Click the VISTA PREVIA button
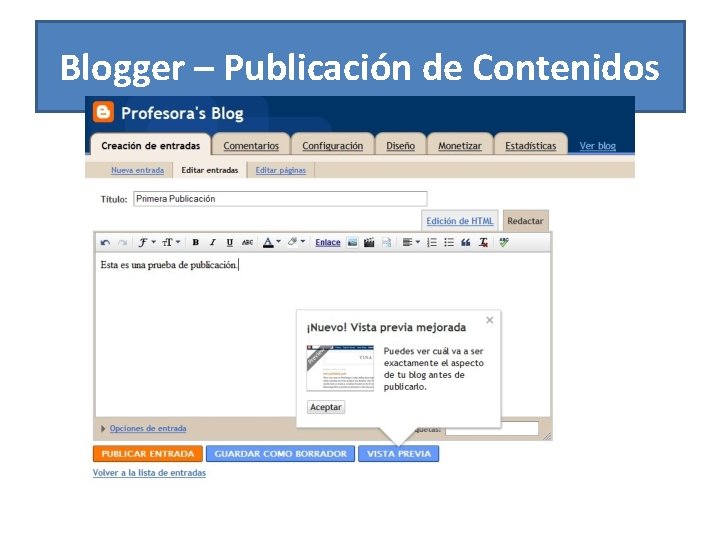This screenshot has width=720, height=540. 399,454
